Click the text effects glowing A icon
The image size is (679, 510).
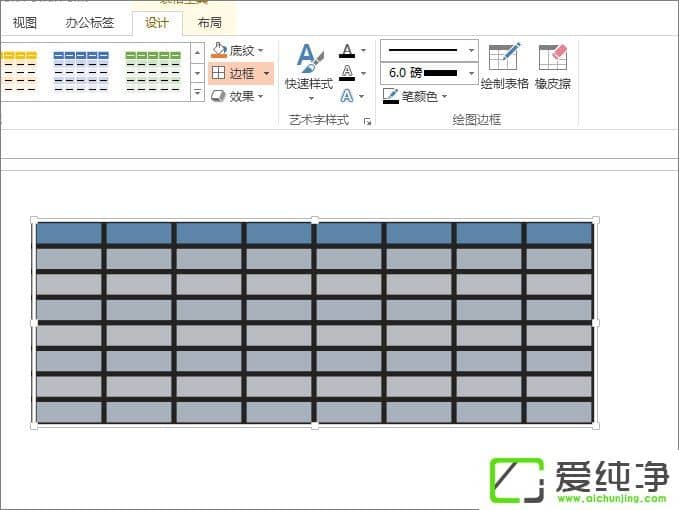pos(347,96)
